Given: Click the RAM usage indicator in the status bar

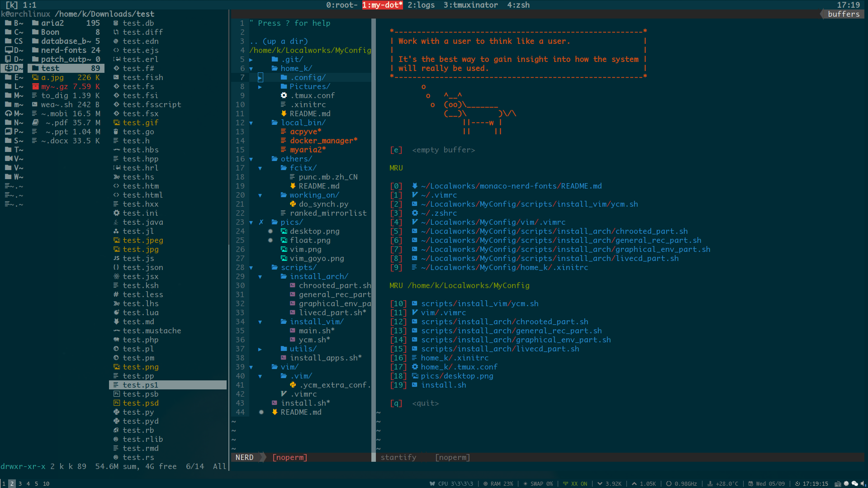Looking at the screenshot, I should pyautogui.click(x=498, y=483).
